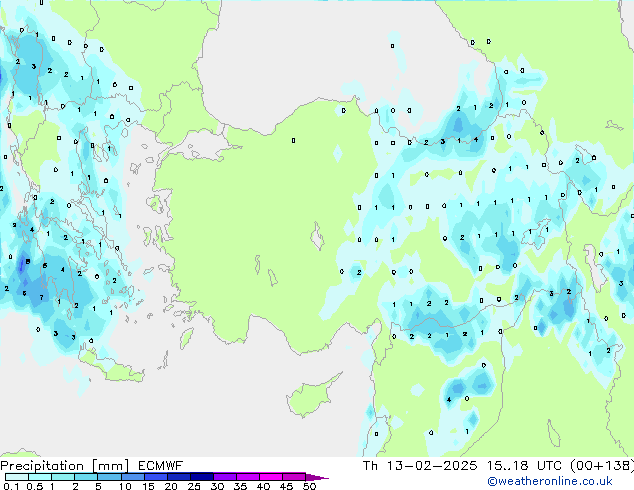This screenshot has width=634, height=490.
Task: Click the 30 mm purple legend box
Action: [x=224, y=477]
